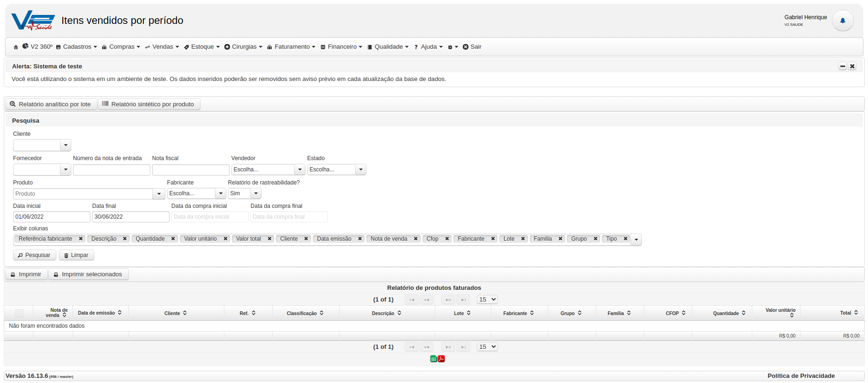The height and width of the screenshot is (383, 868).
Task: Open the gear settings menu icon
Action: tap(453, 47)
